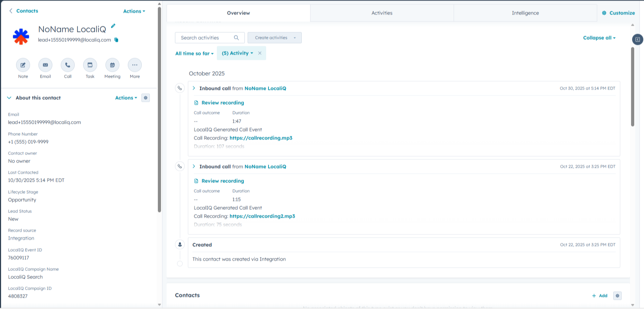Switch to the Intelligence tab
The width and height of the screenshot is (644, 309).
[x=525, y=13]
